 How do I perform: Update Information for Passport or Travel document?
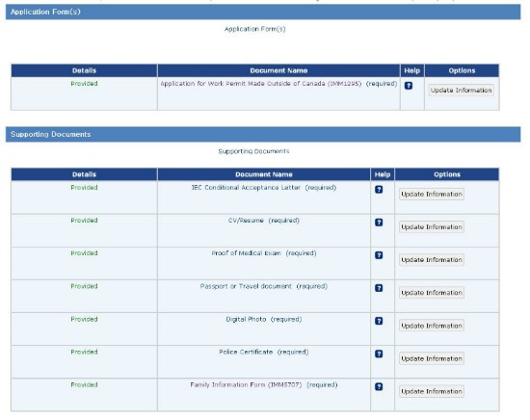432,293
